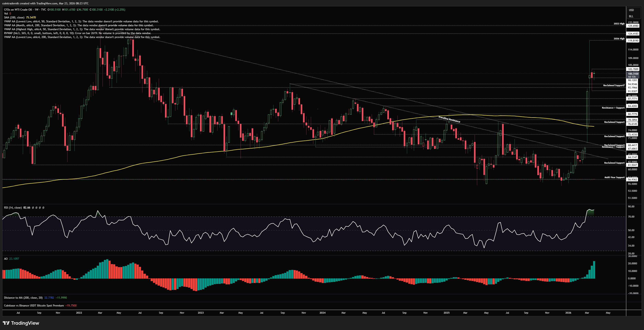This screenshot has width=644, height=330.
Task: Click the 2026 High level label
Action: [x=619, y=39]
